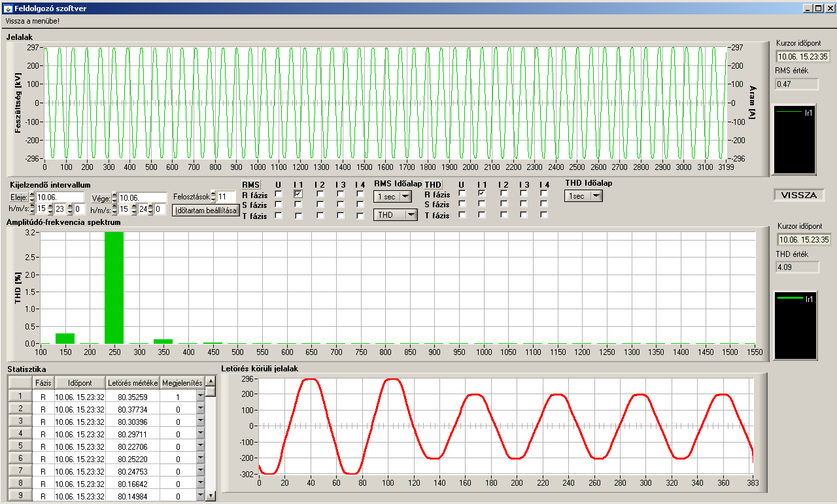Click the lower Kurzor időpont field

(x=803, y=240)
